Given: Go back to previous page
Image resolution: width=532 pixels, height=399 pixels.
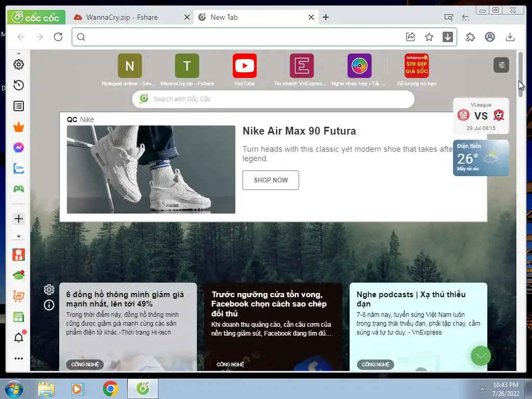Looking at the screenshot, I should coord(21,37).
